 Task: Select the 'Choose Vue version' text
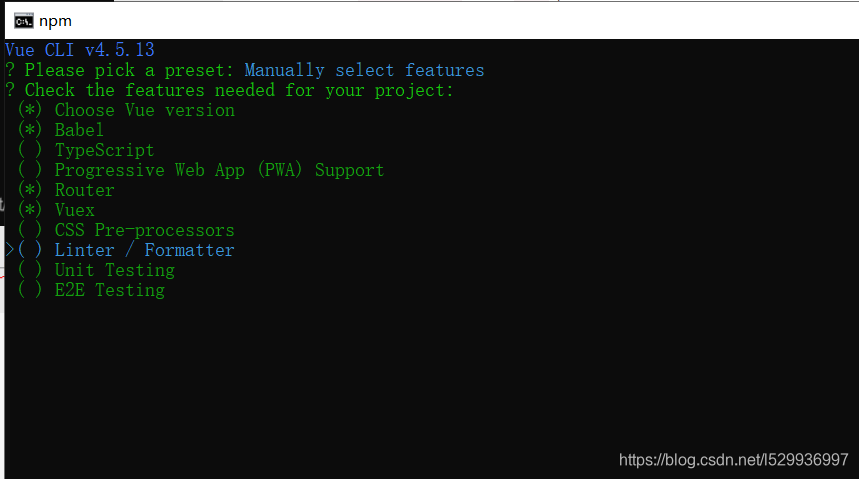point(145,110)
